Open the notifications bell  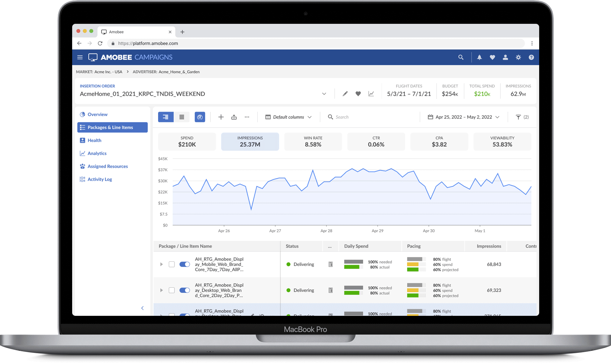coord(479,57)
